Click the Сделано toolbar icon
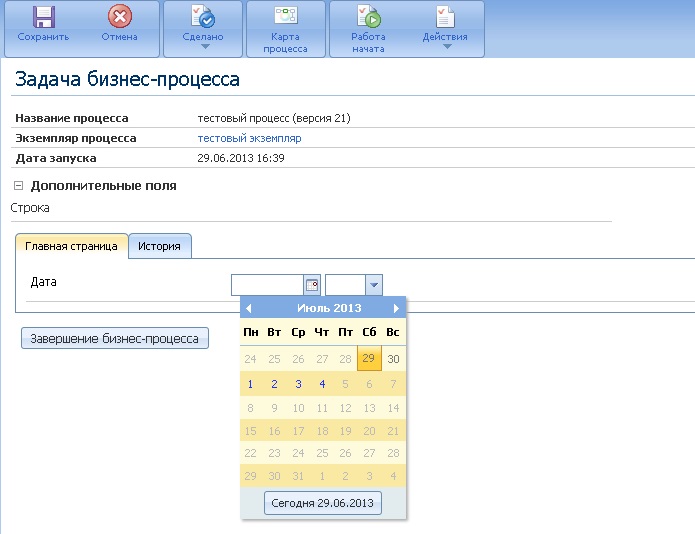 tap(203, 18)
